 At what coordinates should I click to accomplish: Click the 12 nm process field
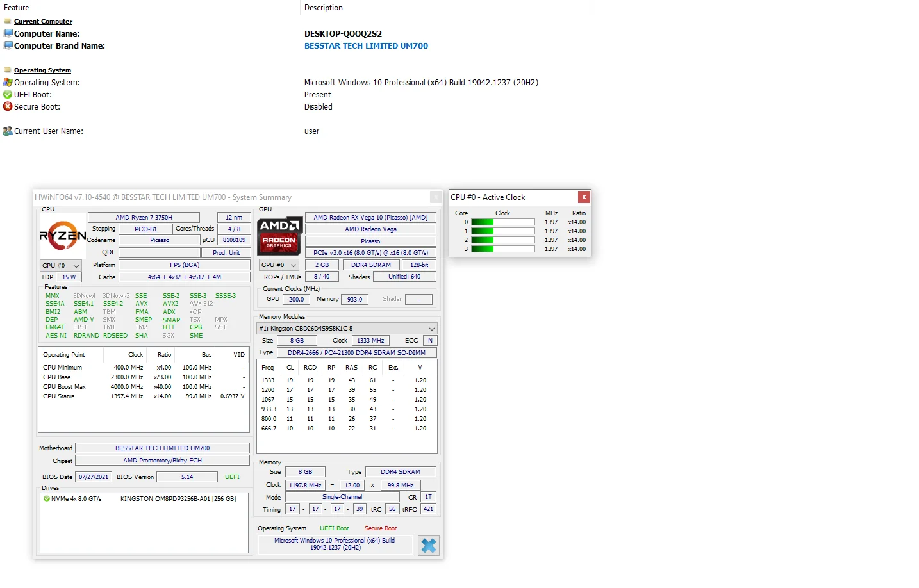tap(234, 218)
